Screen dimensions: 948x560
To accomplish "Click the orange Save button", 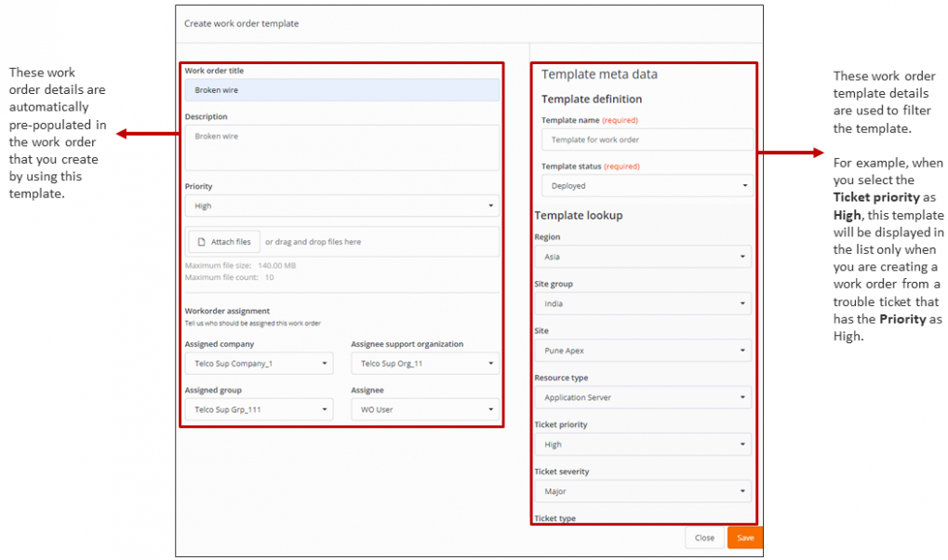I will pos(745,538).
